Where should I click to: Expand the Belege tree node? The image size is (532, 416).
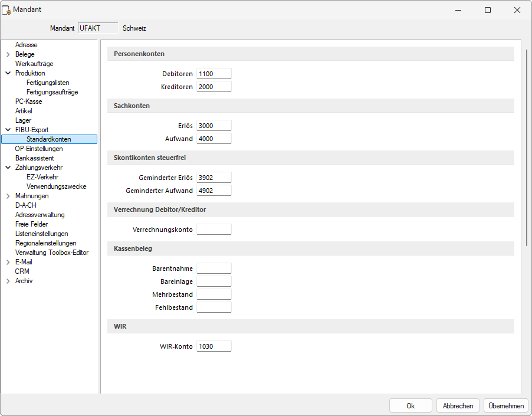pyautogui.click(x=8, y=54)
